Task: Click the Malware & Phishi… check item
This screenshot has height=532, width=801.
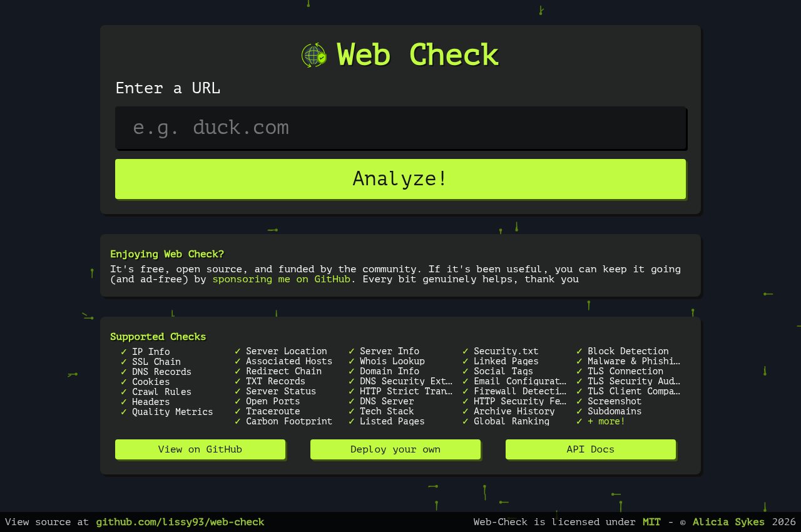Action: point(634,361)
